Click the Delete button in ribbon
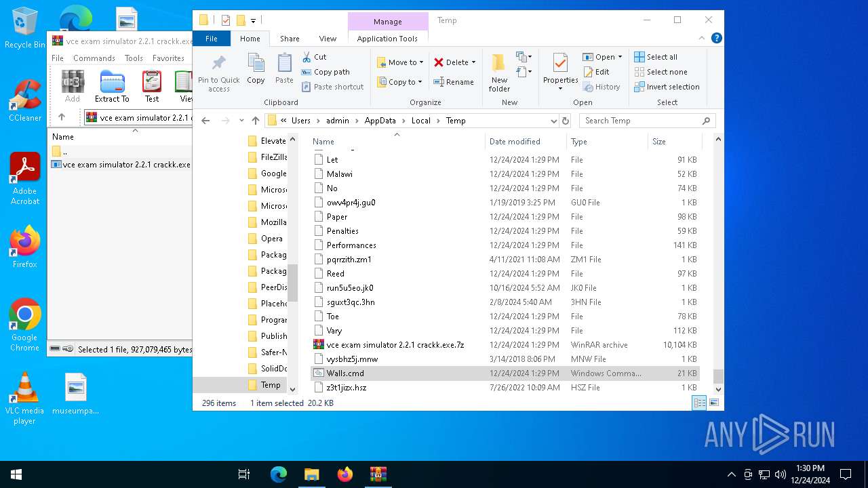Viewport: 868px width, 488px height. coord(454,62)
